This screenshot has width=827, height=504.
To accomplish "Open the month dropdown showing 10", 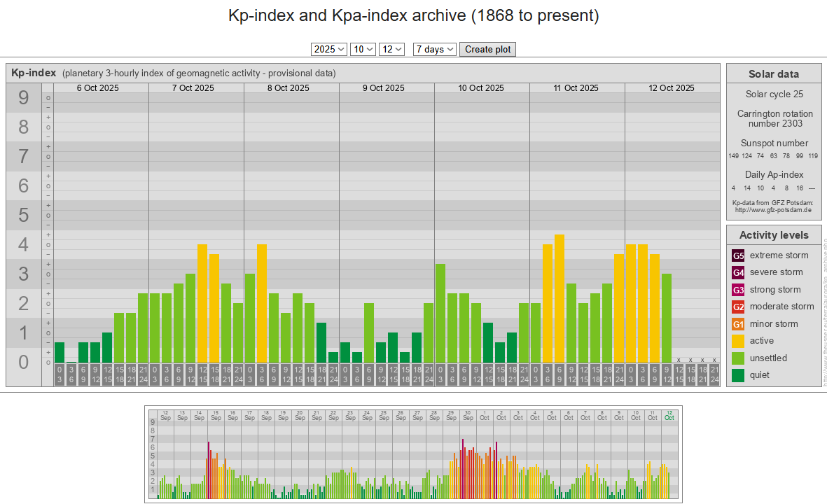I will [x=363, y=49].
